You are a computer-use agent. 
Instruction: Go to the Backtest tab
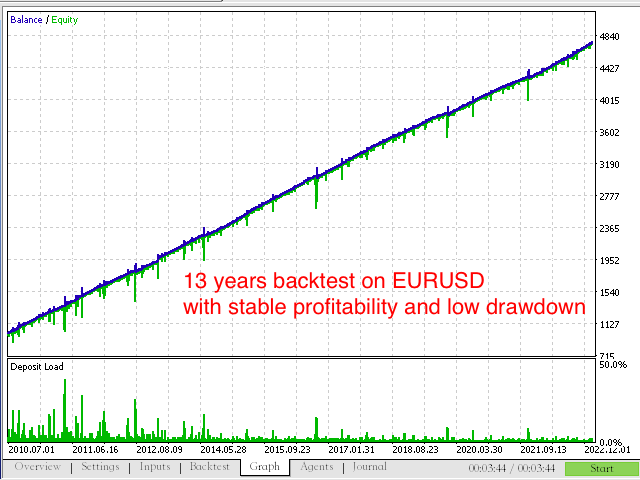pyautogui.click(x=209, y=467)
